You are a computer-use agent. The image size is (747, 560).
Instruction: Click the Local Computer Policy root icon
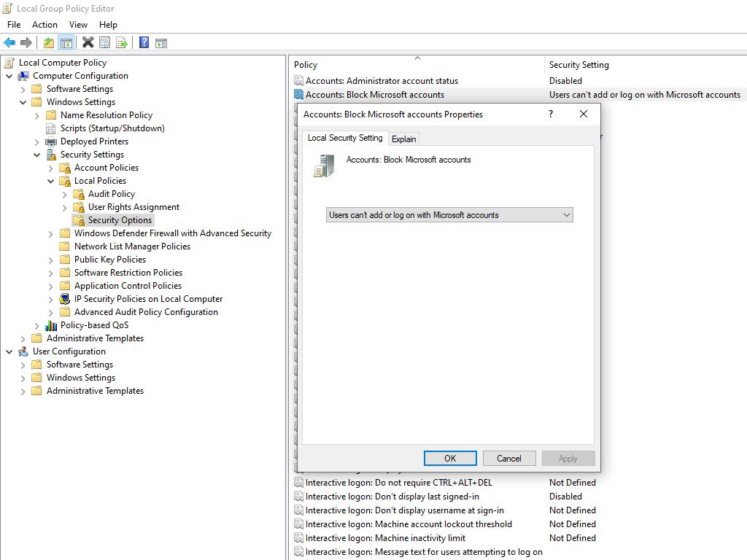coord(9,63)
